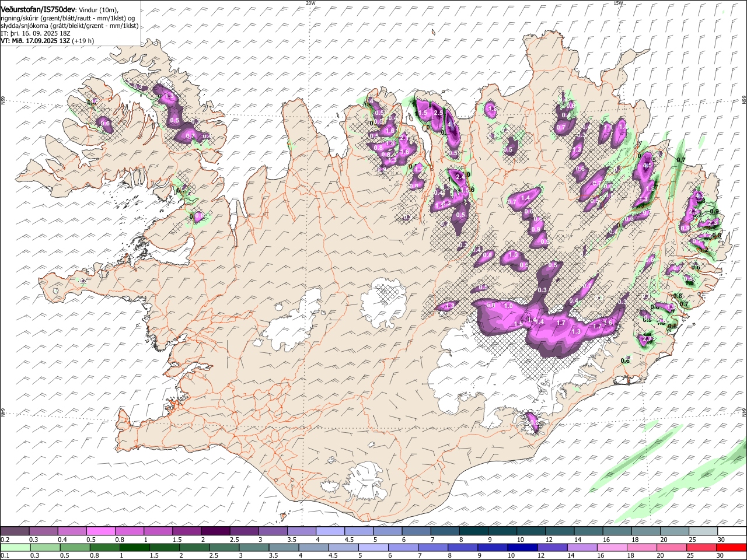
Task: Select top legend row swatch labeled 0.2
Action: click(15, 531)
